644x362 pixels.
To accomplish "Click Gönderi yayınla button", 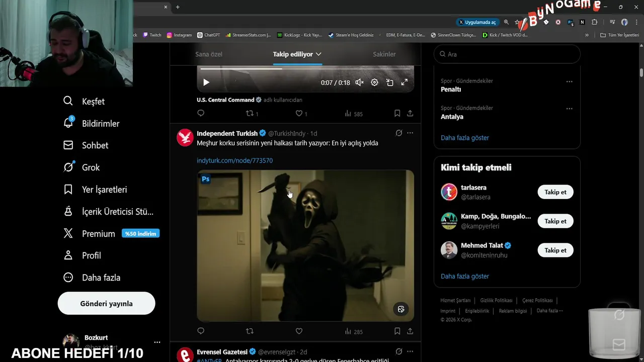I will (x=107, y=304).
